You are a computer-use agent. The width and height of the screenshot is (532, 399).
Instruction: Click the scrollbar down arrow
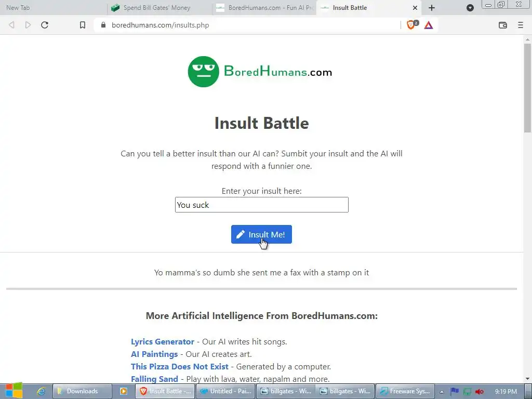[x=528, y=379]
